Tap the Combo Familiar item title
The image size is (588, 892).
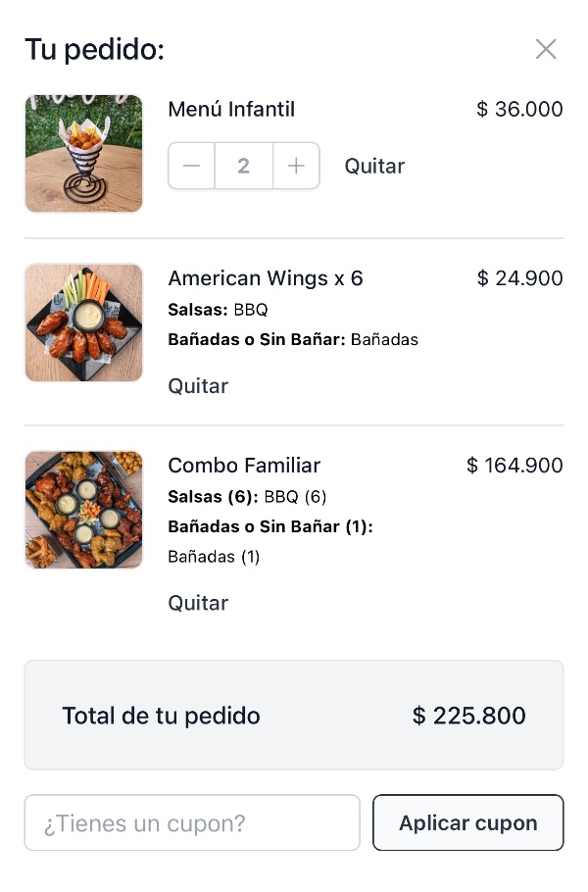click(x=244, y=466)
